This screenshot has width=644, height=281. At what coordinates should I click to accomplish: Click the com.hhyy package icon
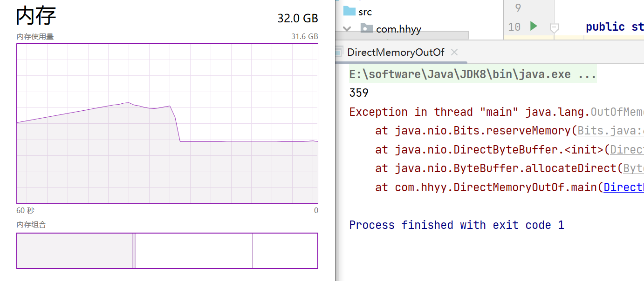pyautogui.click(x=367, y=29)
